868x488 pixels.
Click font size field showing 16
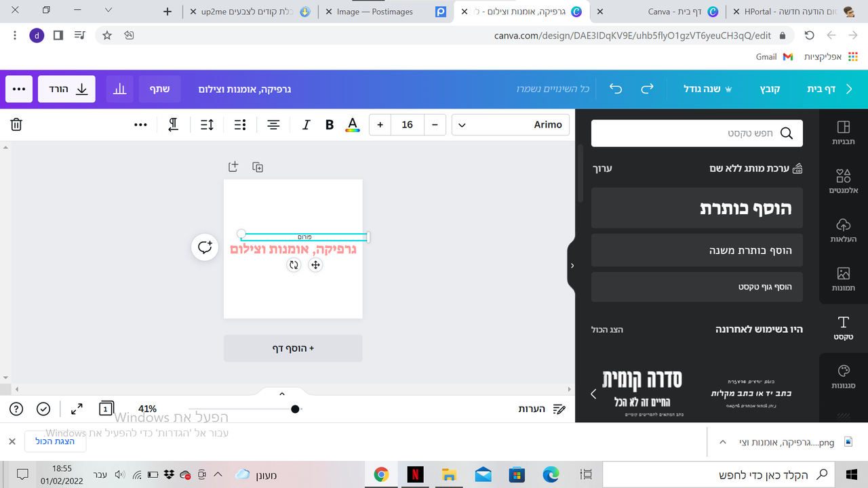click(408, 125)
